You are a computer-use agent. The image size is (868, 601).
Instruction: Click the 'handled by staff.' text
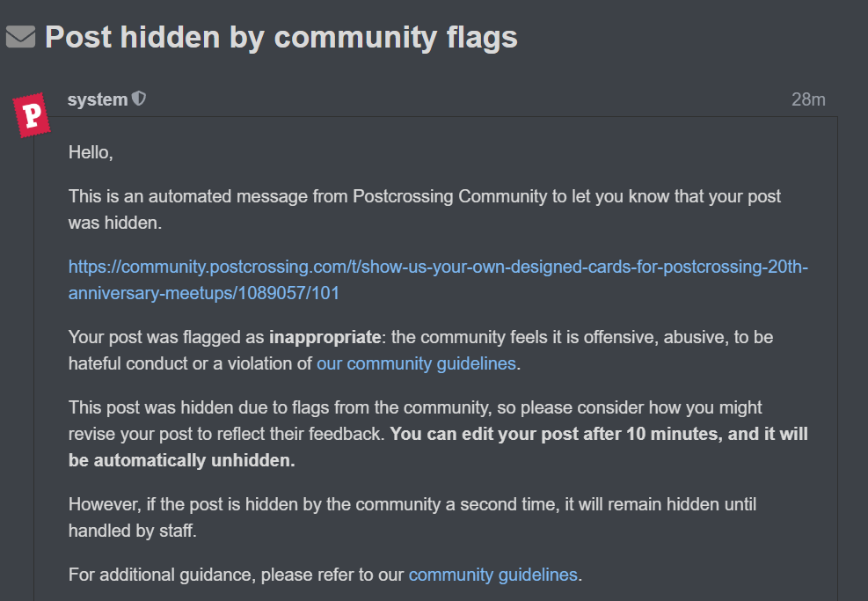coord(132,531)
